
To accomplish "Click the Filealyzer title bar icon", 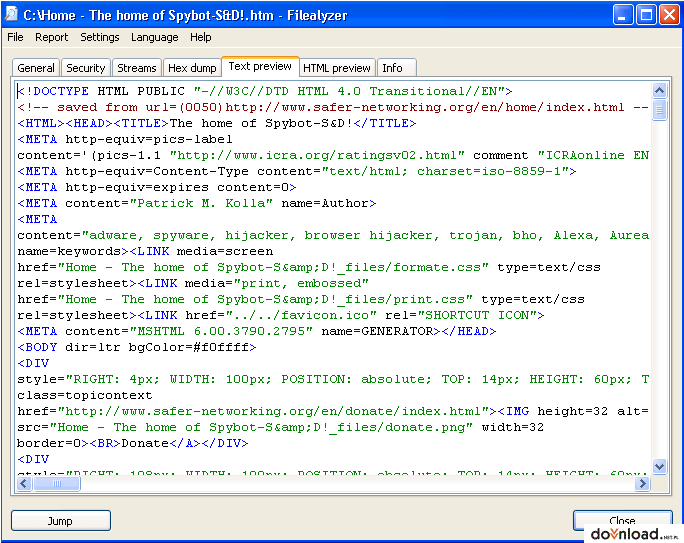I will tap(11, 14).
